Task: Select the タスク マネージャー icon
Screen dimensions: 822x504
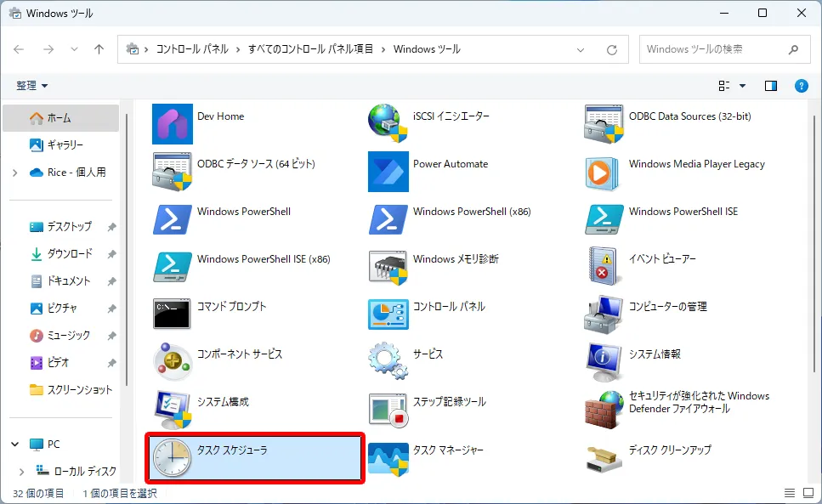Action: click(388, 460)
